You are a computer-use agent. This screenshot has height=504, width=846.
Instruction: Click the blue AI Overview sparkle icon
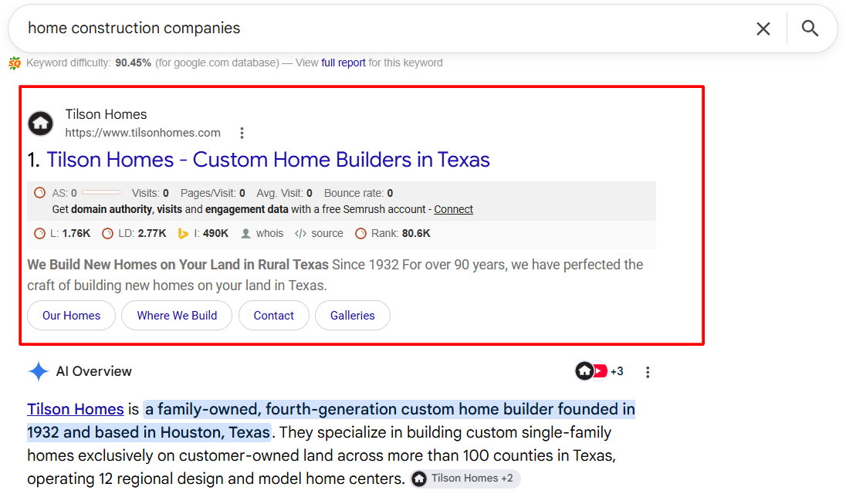pyautogui.click(x=39, y=371)
